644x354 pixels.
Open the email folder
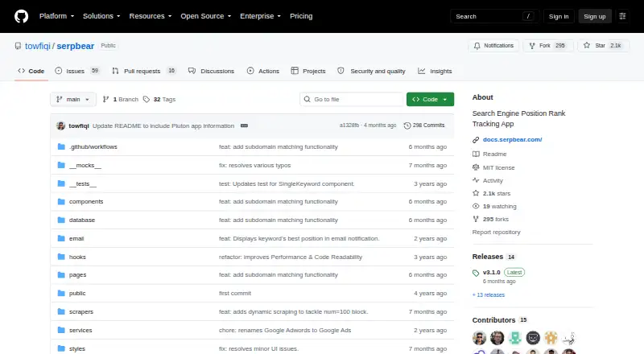tap(76, 239)
